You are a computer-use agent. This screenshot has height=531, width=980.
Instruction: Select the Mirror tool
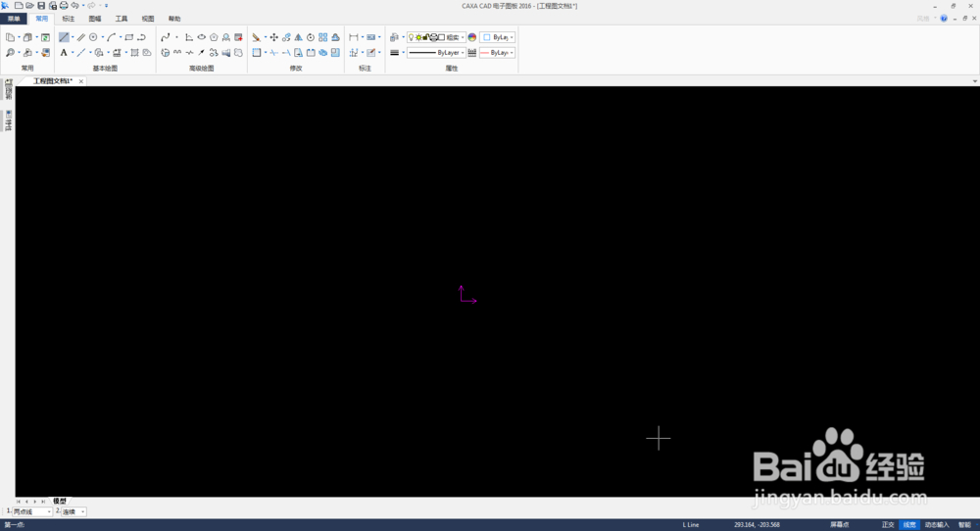[298, 37]
